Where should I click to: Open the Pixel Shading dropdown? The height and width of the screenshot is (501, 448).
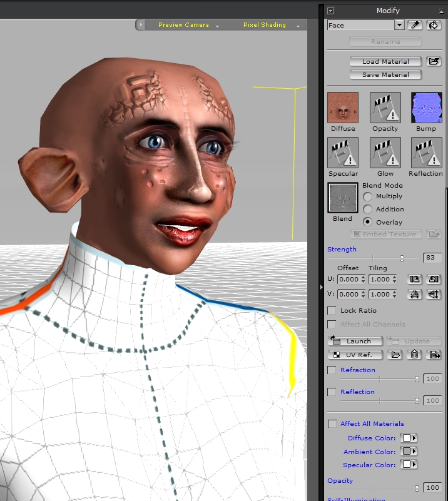click(x=298, y=26)
